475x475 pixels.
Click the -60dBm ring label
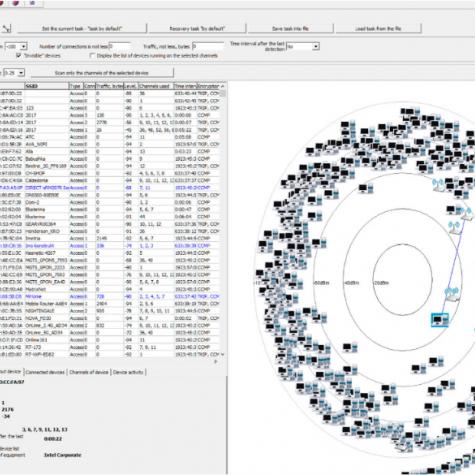(x=321, y=283)
